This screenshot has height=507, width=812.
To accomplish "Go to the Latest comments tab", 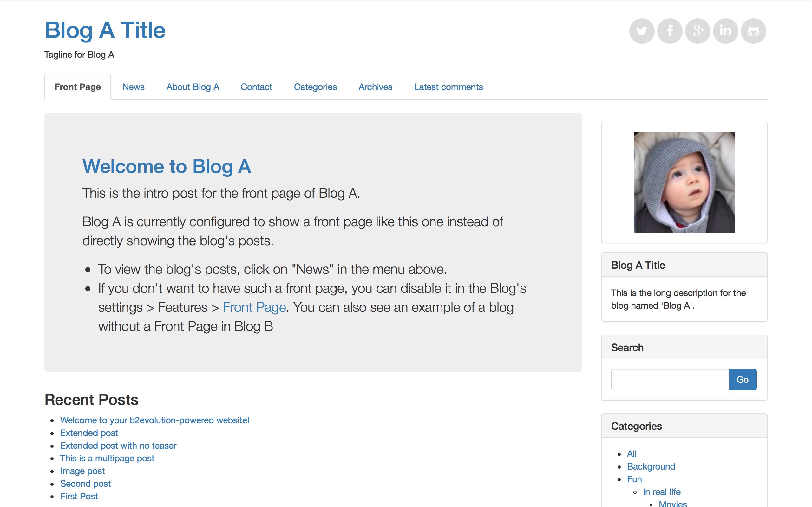I will [448, 87].
